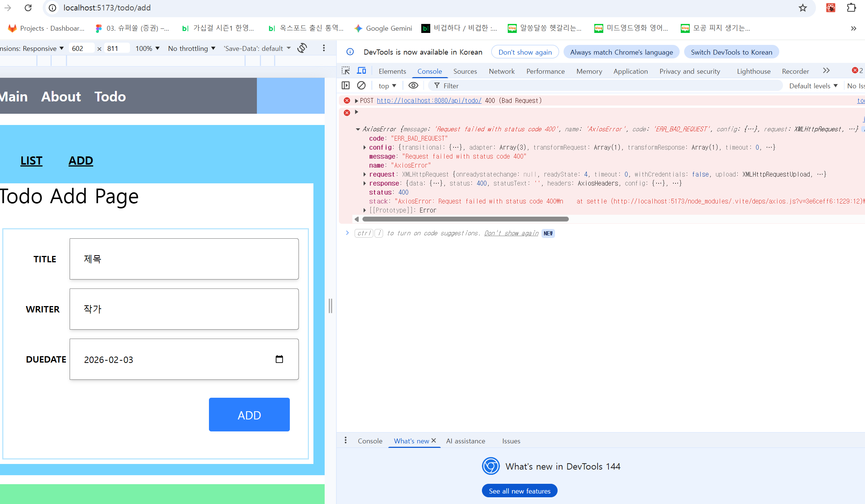
Task: Open the Default levels dropdown
Action: [x=813, y=86]
